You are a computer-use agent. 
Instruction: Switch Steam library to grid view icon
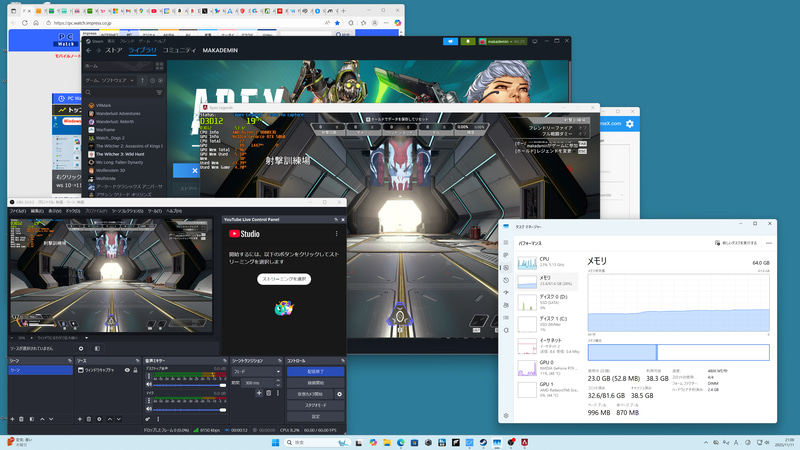(x=159, y=66)
